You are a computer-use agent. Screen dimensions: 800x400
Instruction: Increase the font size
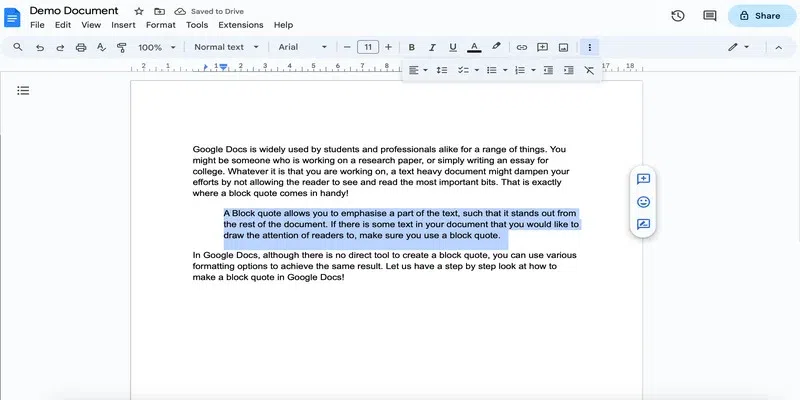click(x=388, y=47)
